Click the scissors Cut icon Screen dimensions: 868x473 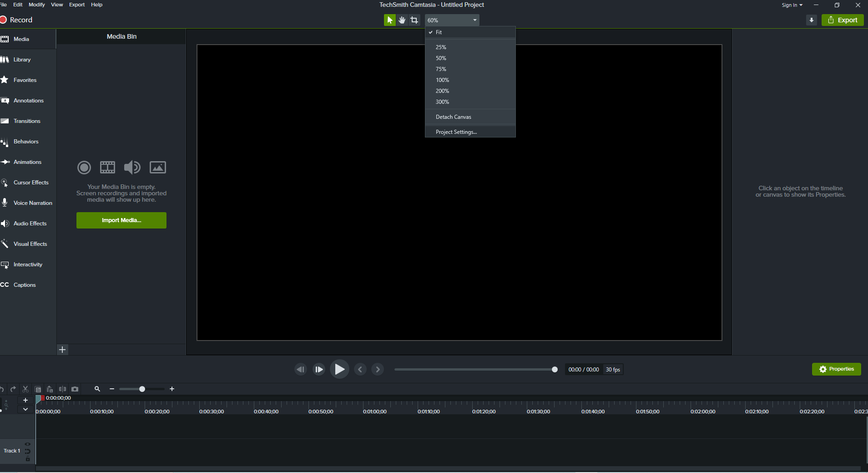coord(25,389)
